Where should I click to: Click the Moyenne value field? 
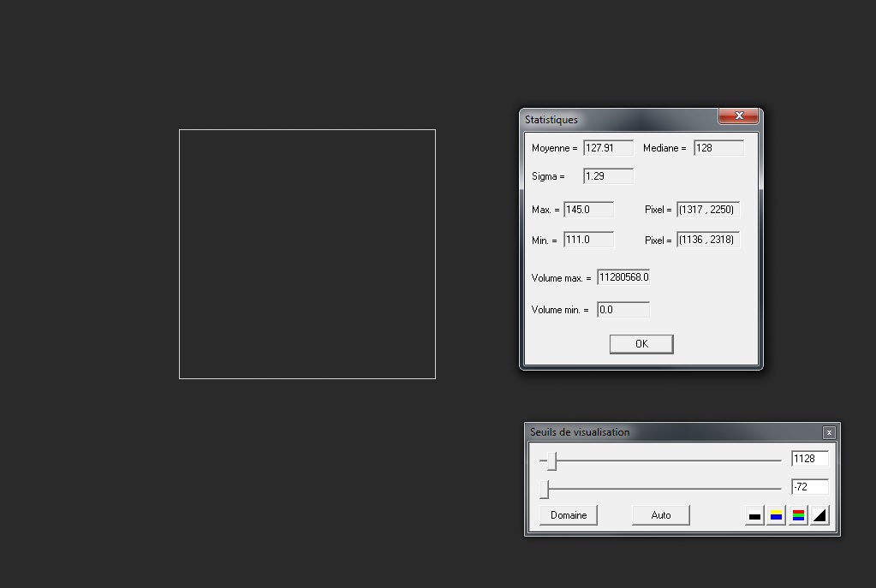pyautogui.click(x=608, y=148)
